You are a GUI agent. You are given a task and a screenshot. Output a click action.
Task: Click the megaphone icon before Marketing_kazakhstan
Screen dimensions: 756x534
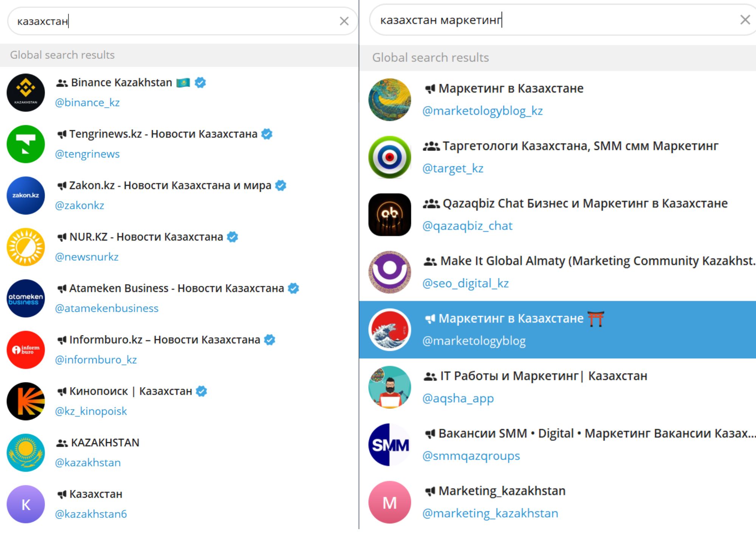(x=430, y=491)
